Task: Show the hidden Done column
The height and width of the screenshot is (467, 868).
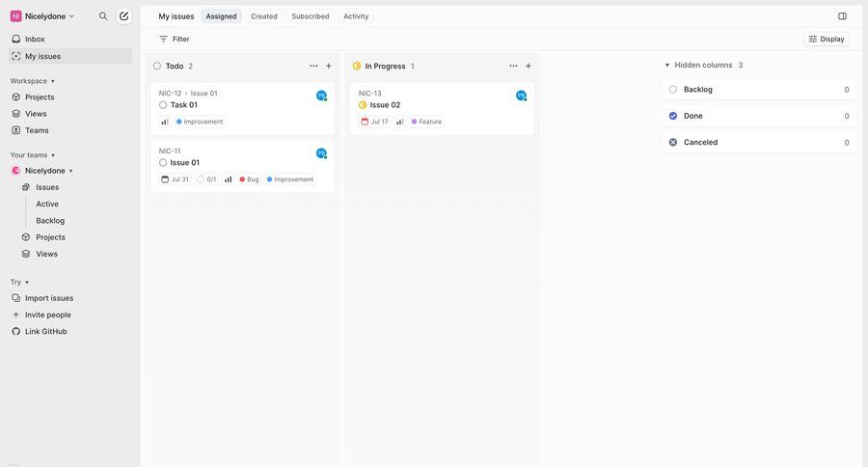Action: [758, 116]
